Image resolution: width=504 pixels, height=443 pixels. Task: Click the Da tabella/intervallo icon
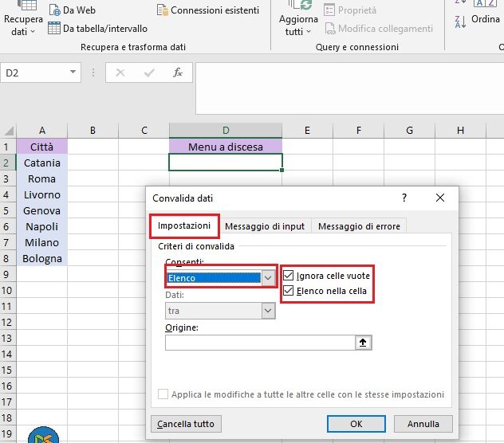point(54,29)
